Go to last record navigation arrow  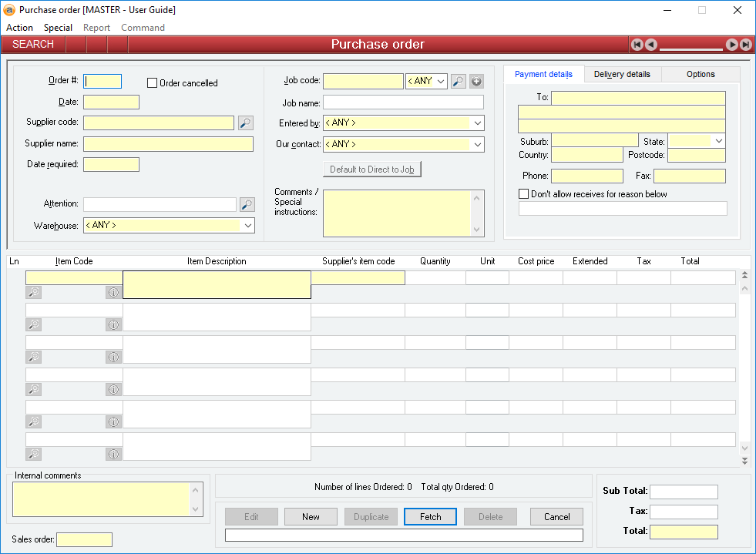(746, 45)
